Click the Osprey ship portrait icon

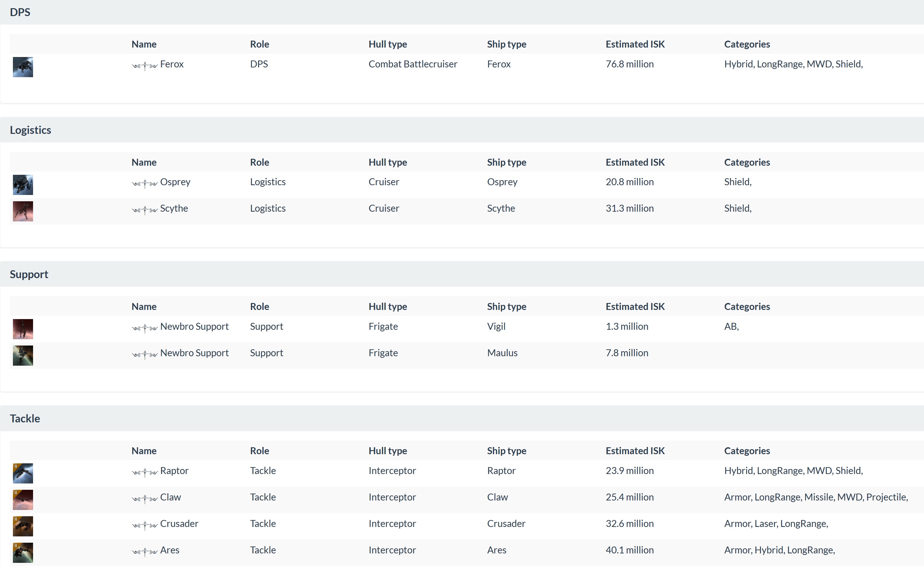point(23,185)
